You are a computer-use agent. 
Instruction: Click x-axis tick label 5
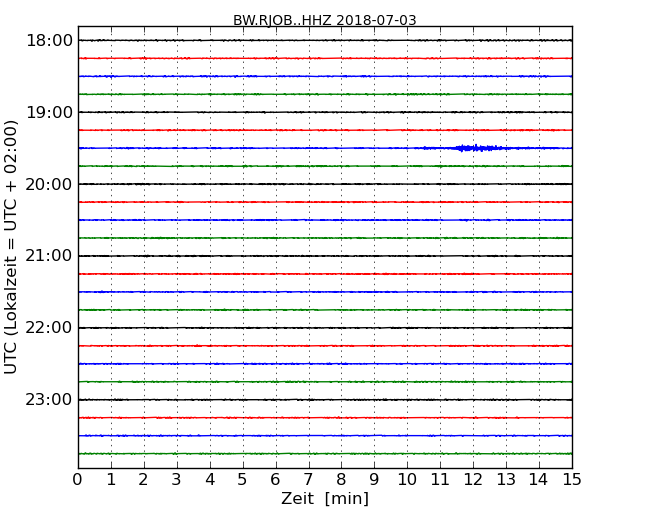click(243, 479)
